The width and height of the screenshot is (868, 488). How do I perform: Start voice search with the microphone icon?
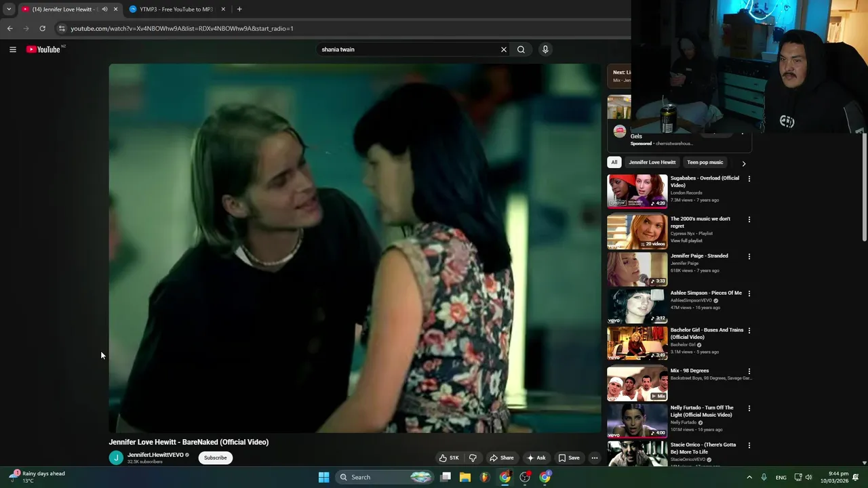(x=545, y=49)
